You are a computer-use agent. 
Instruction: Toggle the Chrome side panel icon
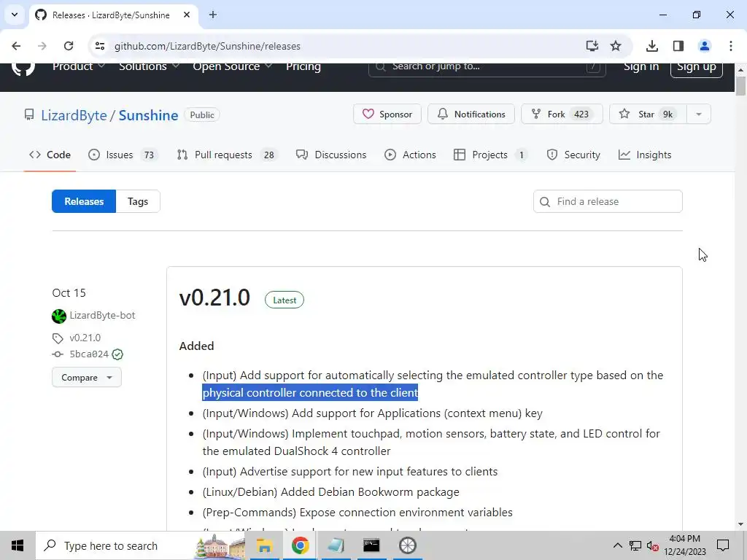click(678, 46)
